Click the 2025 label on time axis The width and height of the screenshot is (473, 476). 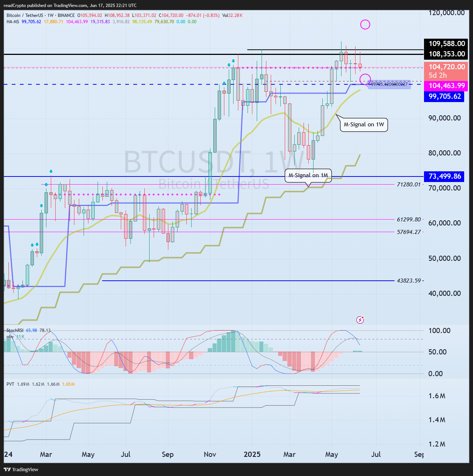click(x=252, y=454)
